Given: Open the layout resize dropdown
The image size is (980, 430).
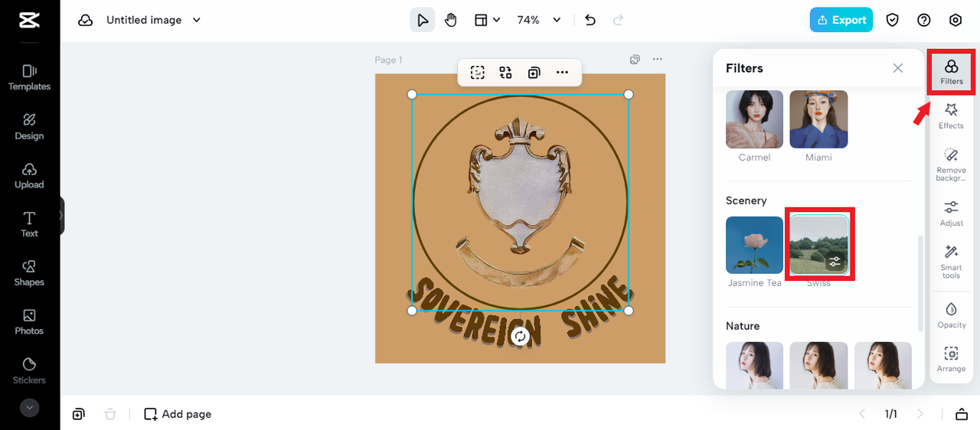Looking at the screenshot, I should point(487,20).
